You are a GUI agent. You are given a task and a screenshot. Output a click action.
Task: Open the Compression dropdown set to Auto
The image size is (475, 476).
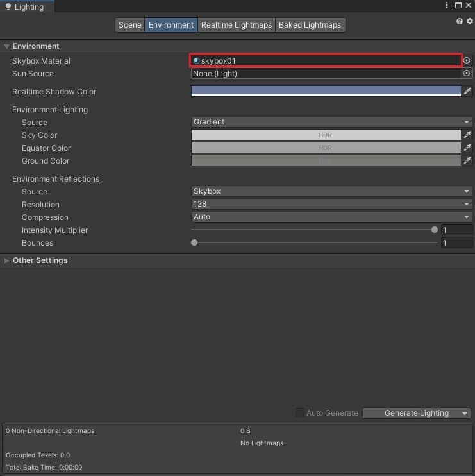331,217
